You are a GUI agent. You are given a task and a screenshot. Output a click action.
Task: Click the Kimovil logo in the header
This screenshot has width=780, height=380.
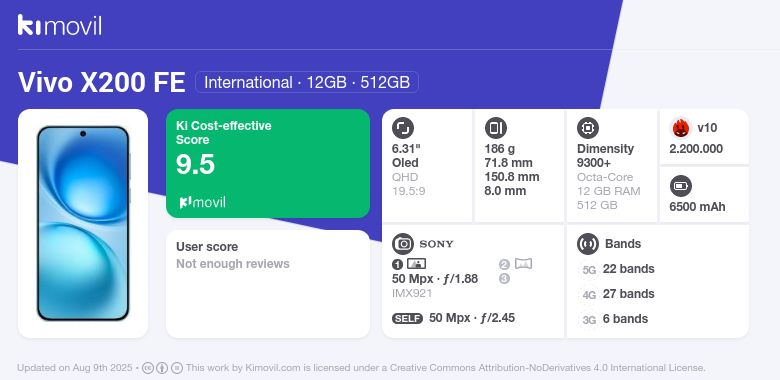coord(59,25)
